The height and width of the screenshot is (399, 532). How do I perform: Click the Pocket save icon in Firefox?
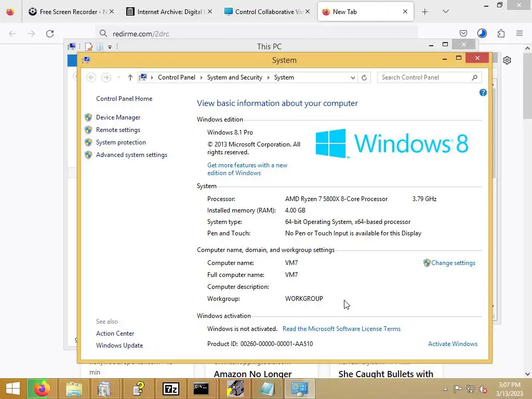click(463, 33)
